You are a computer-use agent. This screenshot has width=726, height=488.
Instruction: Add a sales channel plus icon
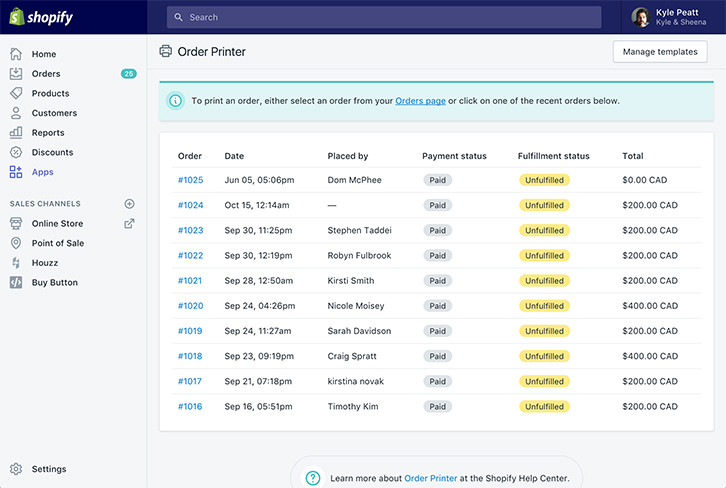click(x=130, y=204)
